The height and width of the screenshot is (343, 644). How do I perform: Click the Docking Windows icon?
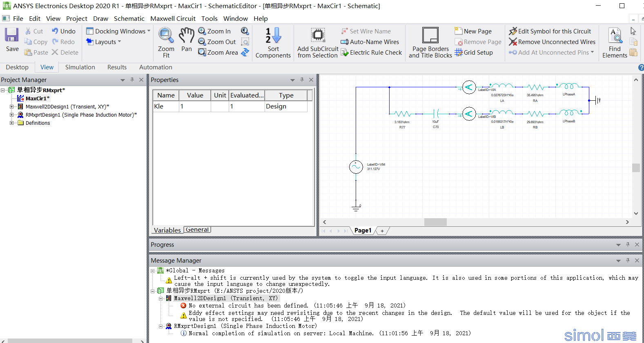coord(90,31)
